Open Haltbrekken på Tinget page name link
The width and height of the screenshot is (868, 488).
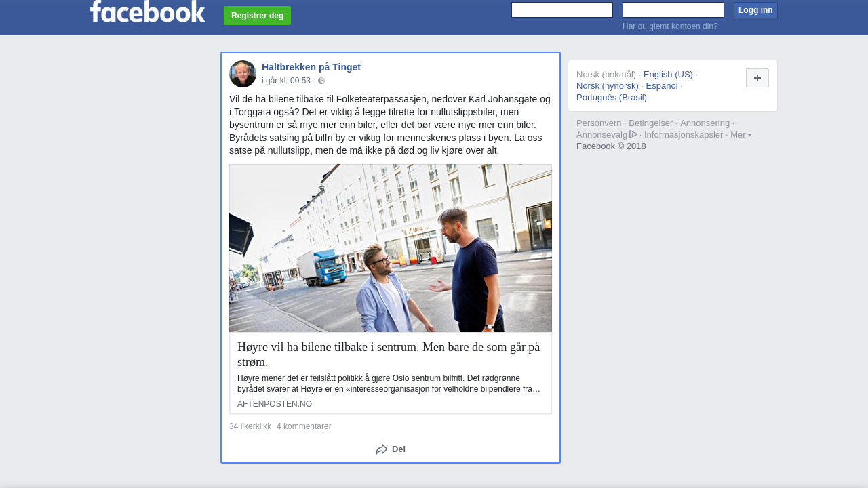[x=311, y=67]
